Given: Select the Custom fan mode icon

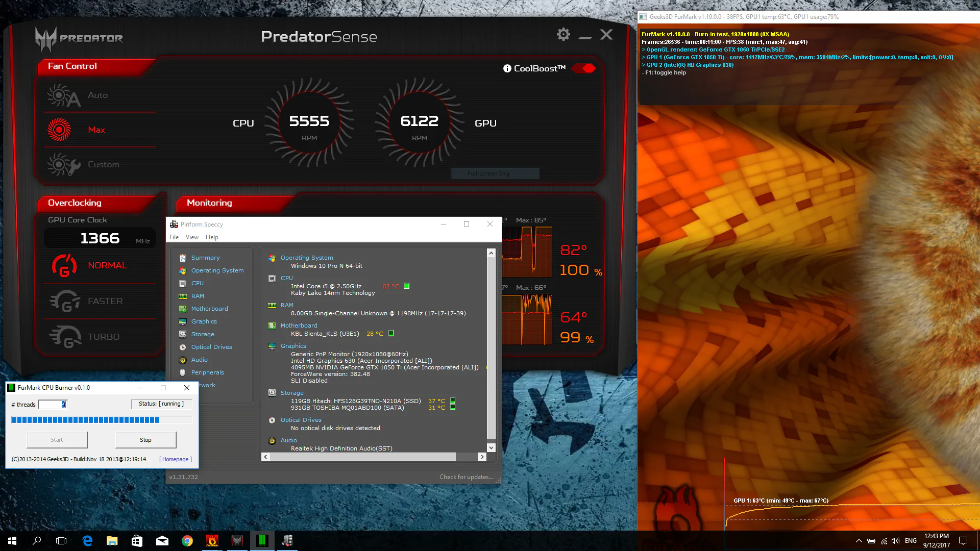Looking at the screenshot, I should pos(64,164).
